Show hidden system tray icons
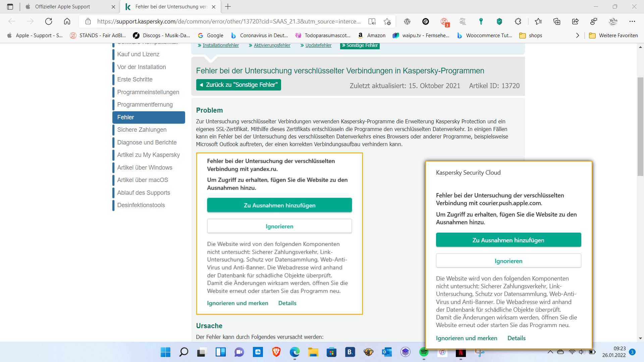 pos(550,352)
